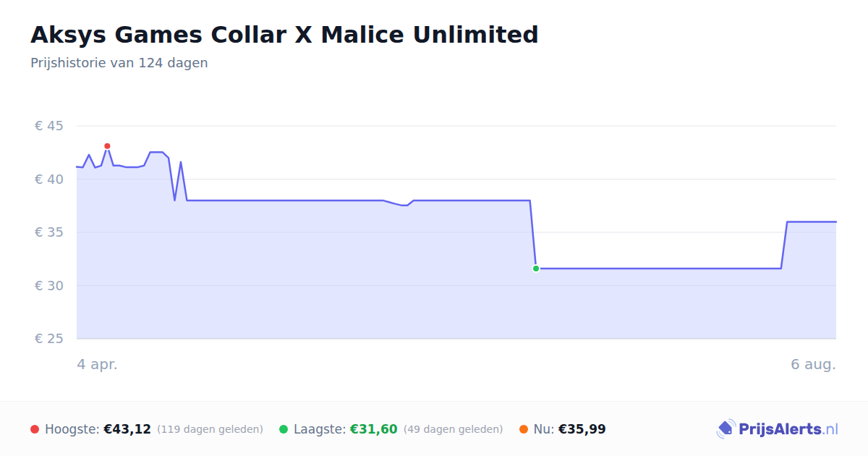868x456 pixels.
Task: Click the € 25 axis label
Action: 49,339
